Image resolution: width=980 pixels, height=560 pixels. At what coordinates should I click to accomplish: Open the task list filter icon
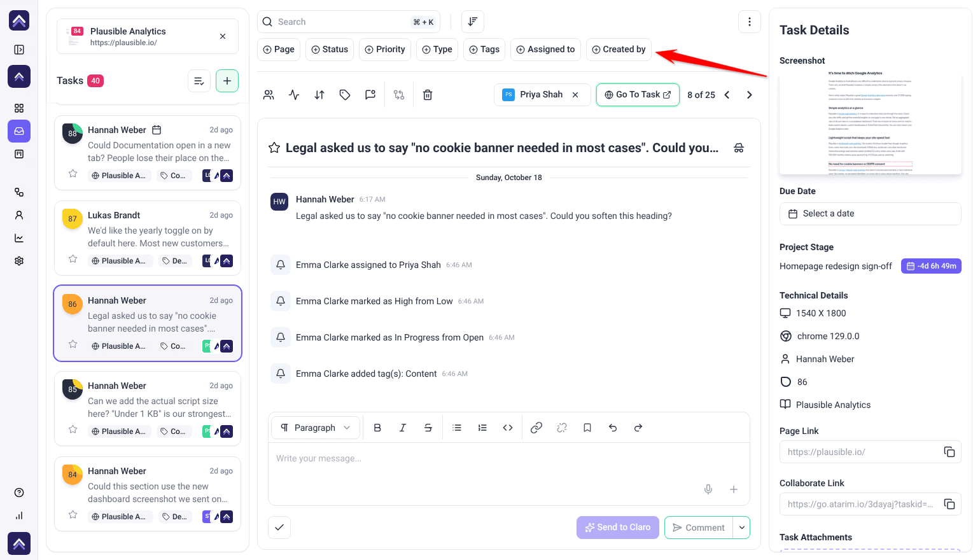[x=199, y=81]
